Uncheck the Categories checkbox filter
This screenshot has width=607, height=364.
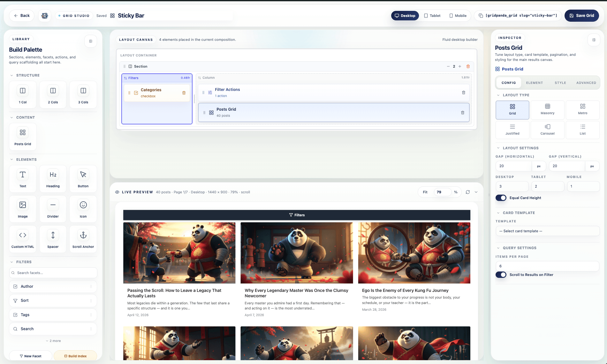[x=136, y=93]
